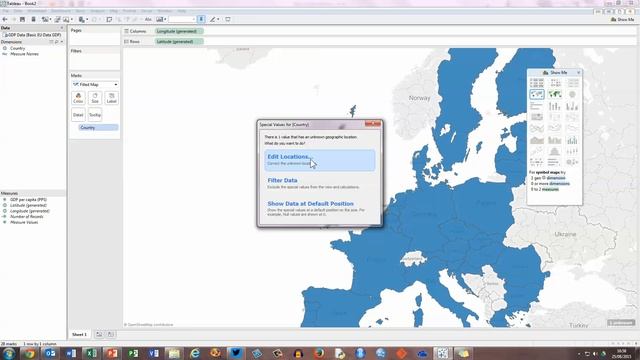Image resolution: width=640 pixels, height=360 pixels.
Task: Click the New Dashboard tab icon
Action: (111, 334)
